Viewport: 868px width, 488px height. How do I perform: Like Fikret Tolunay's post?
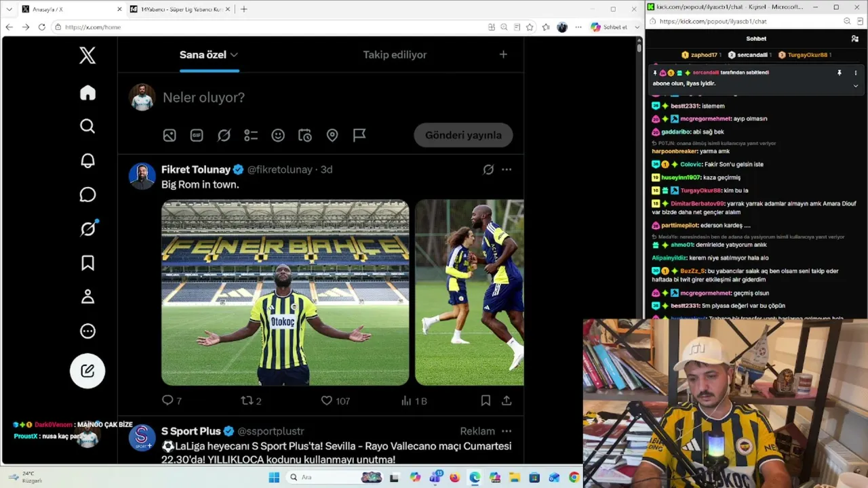tap(335, 401)
